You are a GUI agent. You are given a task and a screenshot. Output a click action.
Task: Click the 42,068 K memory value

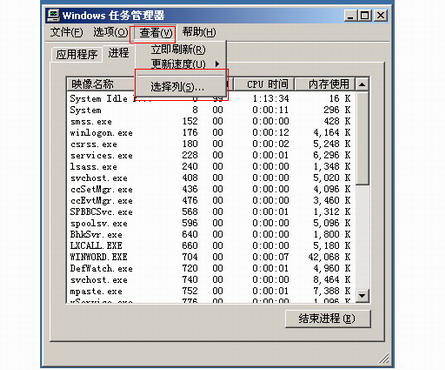click(329, 257)
